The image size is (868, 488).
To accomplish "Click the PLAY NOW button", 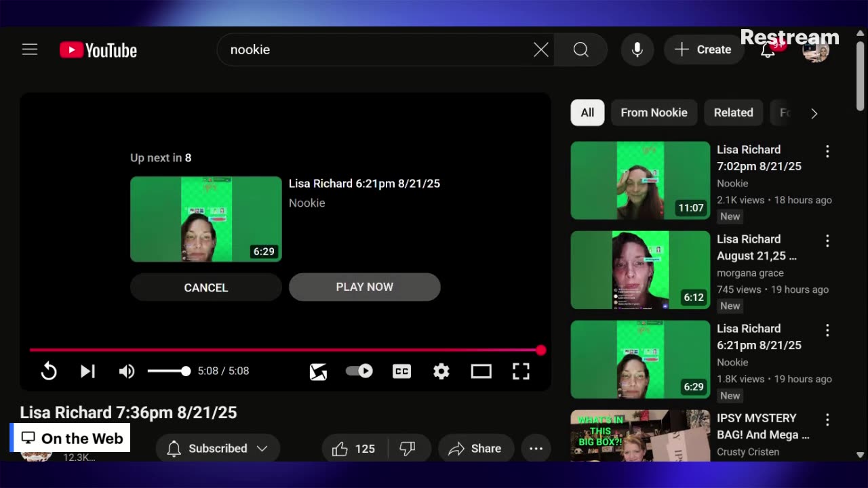I will pyautogui.click(x=365, y=287).
